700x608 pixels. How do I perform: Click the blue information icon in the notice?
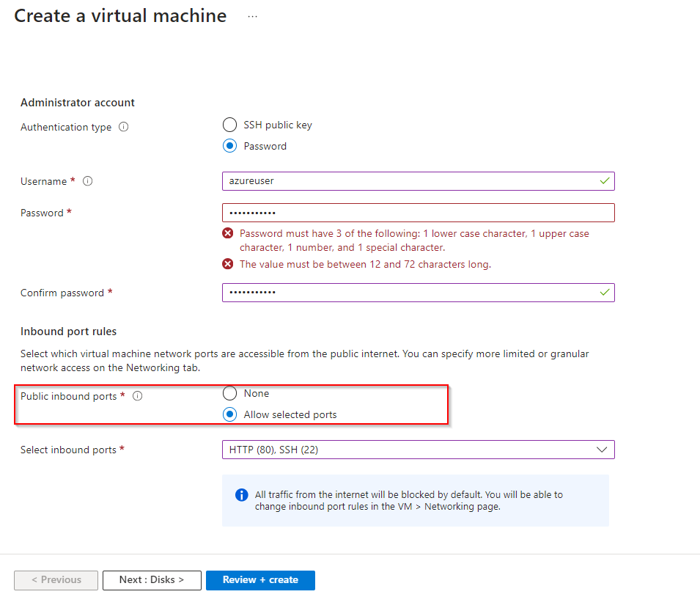[241, 495]
